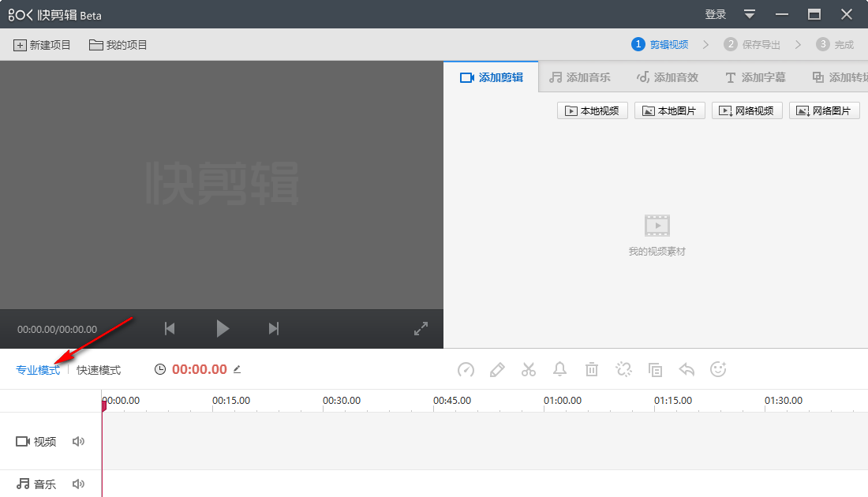Undo the last action

click(x=687, y=369)
